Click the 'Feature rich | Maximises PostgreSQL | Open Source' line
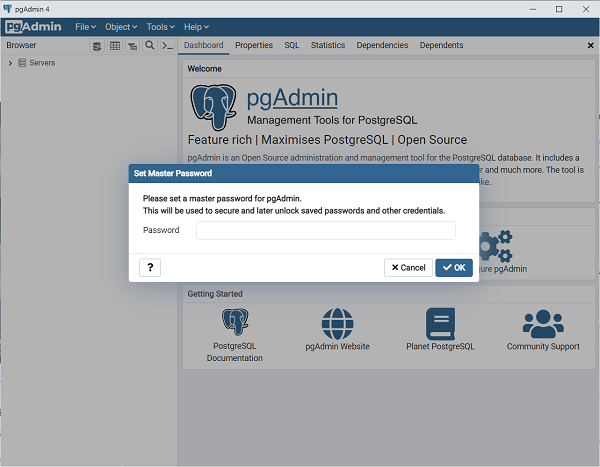 327,140
